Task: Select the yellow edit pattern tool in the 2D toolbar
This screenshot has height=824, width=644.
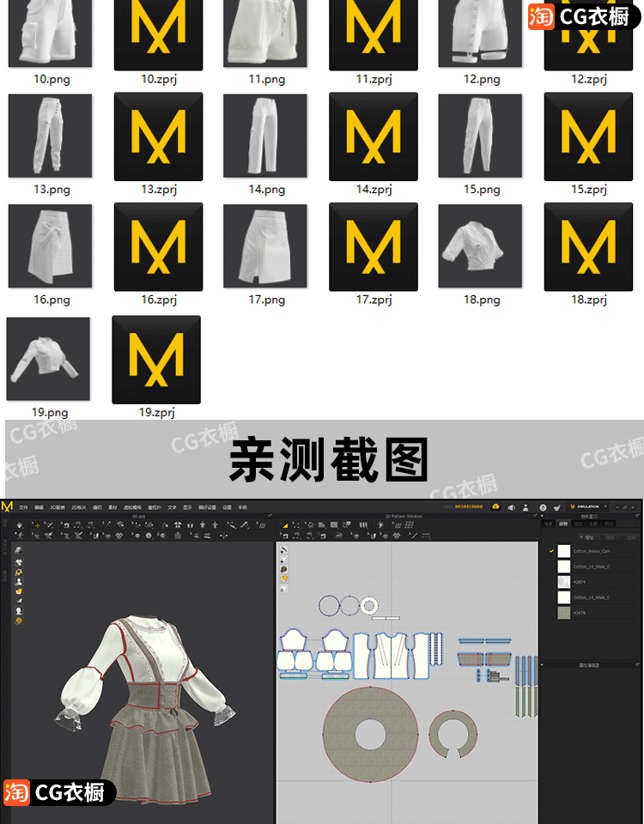Action: coord(285,524)
